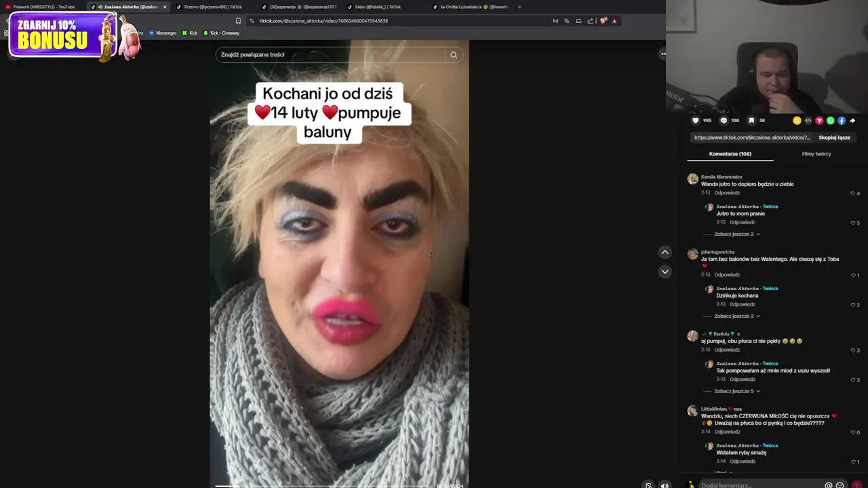Click the video link text field
Screen dimensions: 868x488
pos(752,138)
